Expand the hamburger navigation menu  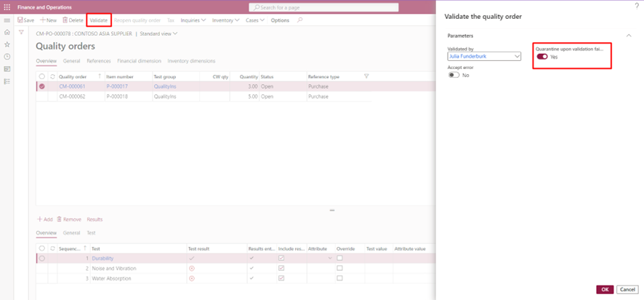pyautogui.click(x=7, y=20)
